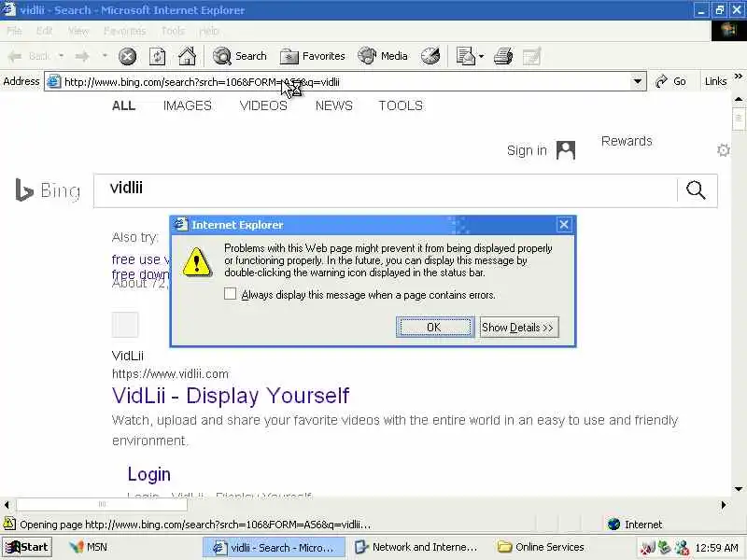The width and height of the screenshot is (747, 560).
Task: Switch to Online Services folder taskbar button
Action: pos(542,547)
